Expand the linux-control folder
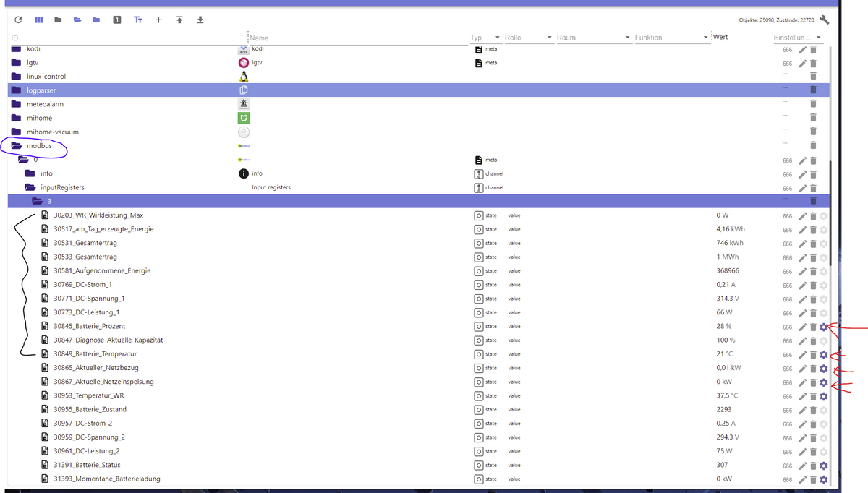 17,77
